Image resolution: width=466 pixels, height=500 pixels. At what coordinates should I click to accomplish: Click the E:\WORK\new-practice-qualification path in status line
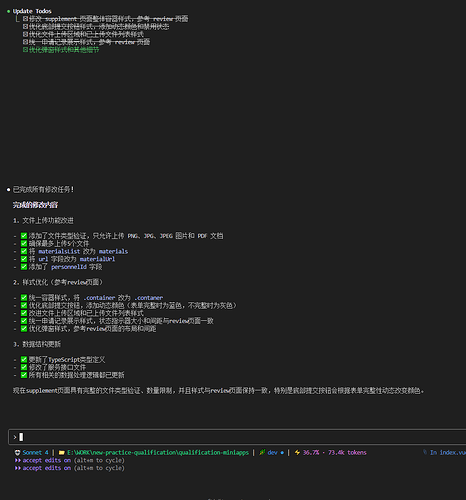tap(158, 452)
